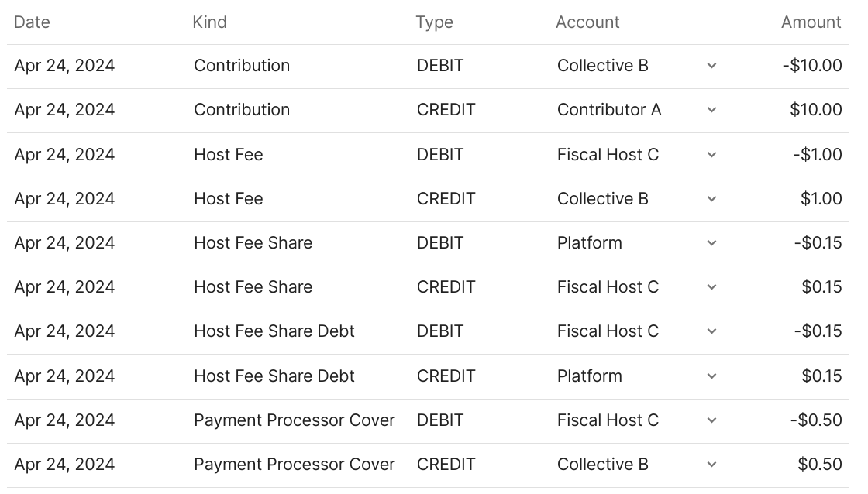Click Collective B in the $1.00 row
This screenshot has width=868, height=494.
[602, 199]
